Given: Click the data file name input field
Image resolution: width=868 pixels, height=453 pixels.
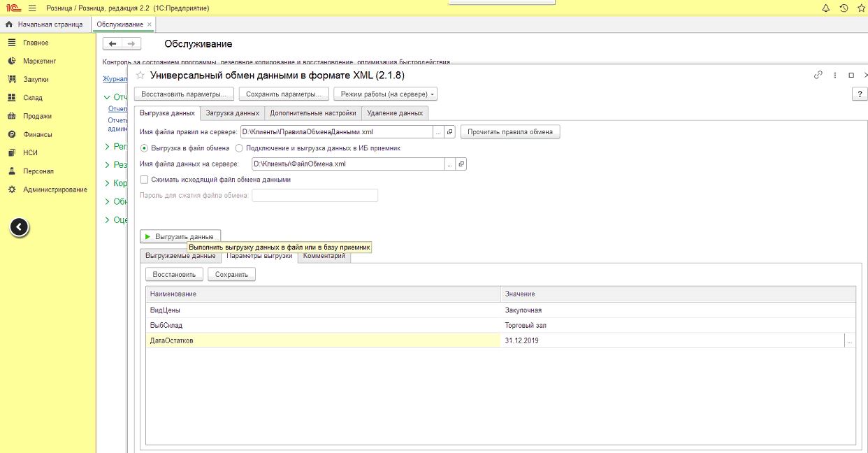Looking at the screenshot, I should click(x=347, y=164).
